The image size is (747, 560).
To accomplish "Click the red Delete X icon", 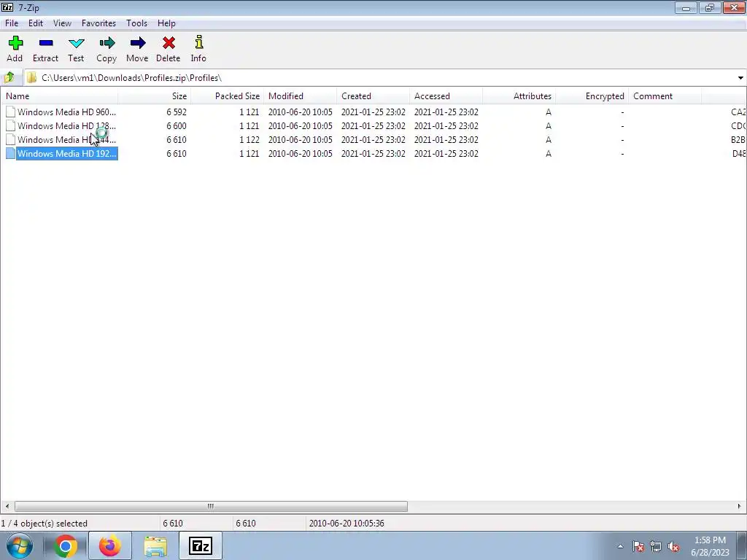I will pos(169,43).
